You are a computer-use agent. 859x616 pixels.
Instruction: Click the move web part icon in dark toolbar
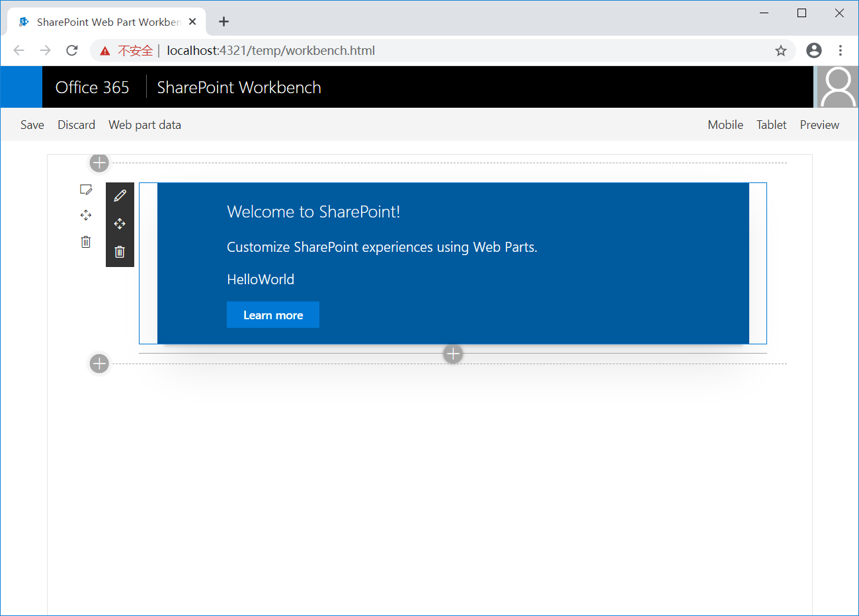[x=120, y=224]
